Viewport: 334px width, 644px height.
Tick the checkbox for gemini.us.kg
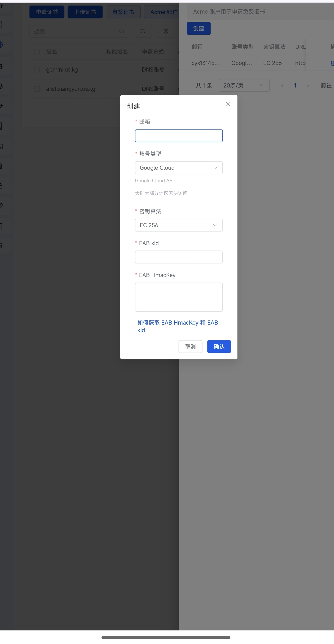click(37, 69)
